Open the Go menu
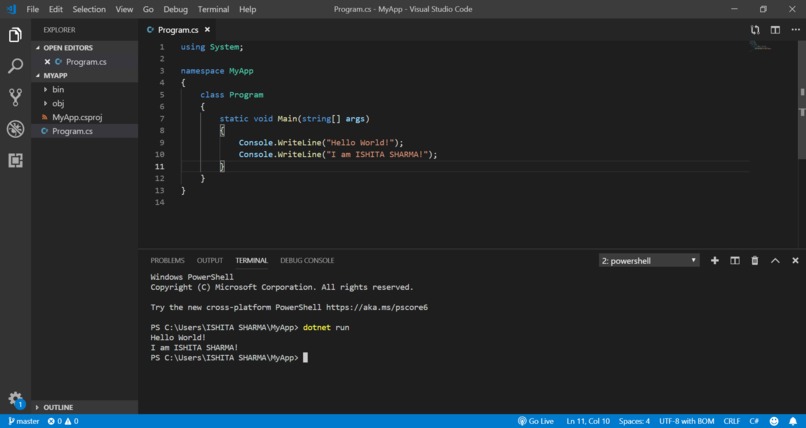 pyautogui.click(x=148, y=9)
